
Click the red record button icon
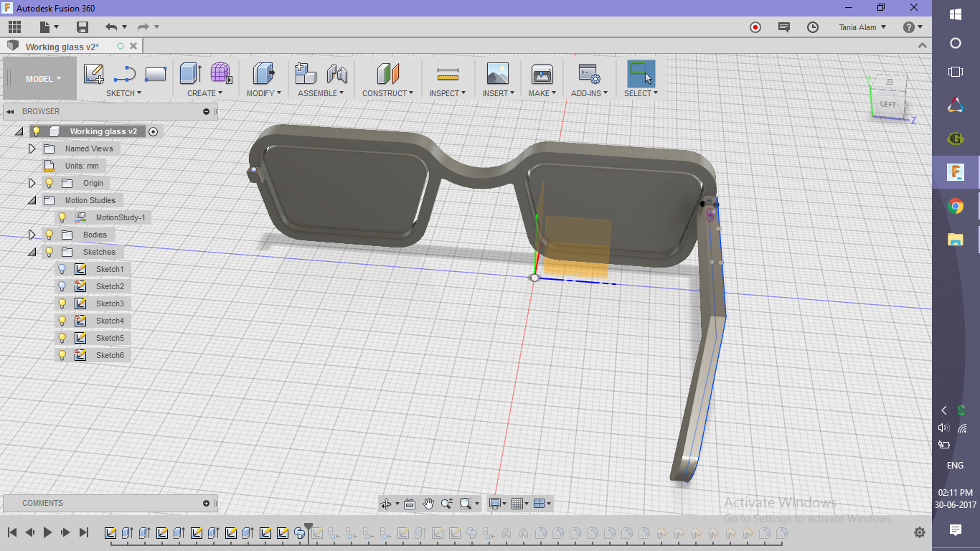[755, 27]
